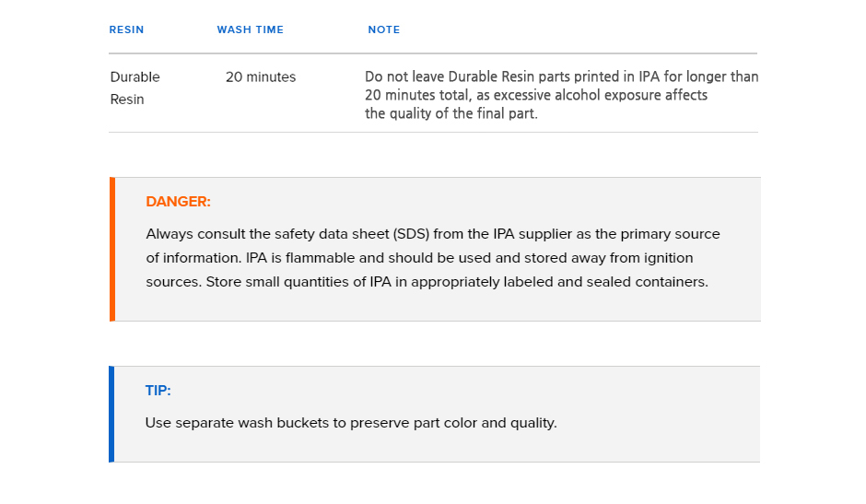
Task: Click the text 'the quality of the final part'
Action: click(x=451, y=113)
